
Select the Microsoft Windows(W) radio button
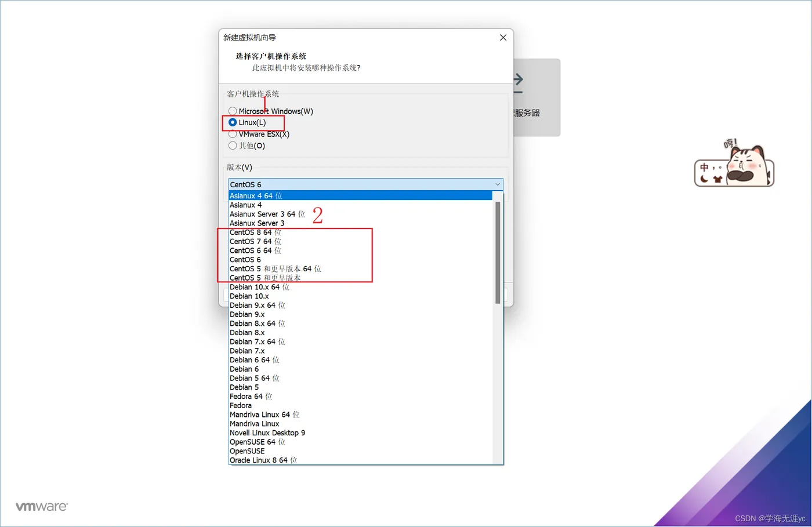point(233,111)
